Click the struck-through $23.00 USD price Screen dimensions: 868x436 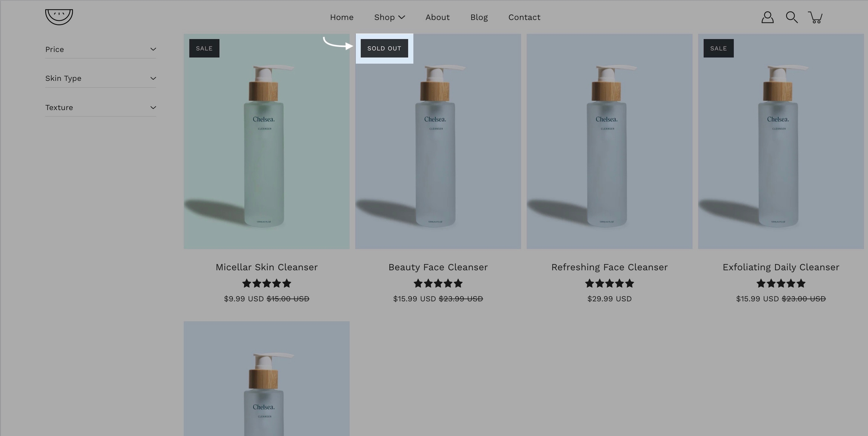pos(804,299)
